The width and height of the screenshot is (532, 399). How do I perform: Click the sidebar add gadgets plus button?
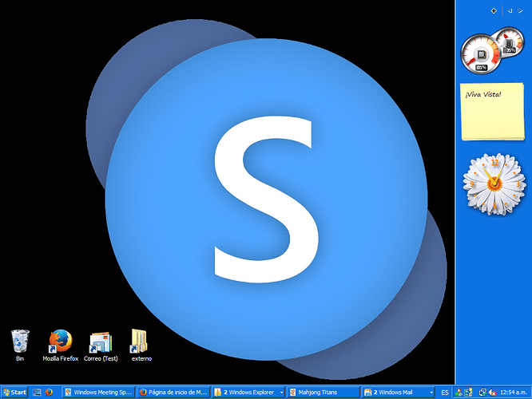494,11
